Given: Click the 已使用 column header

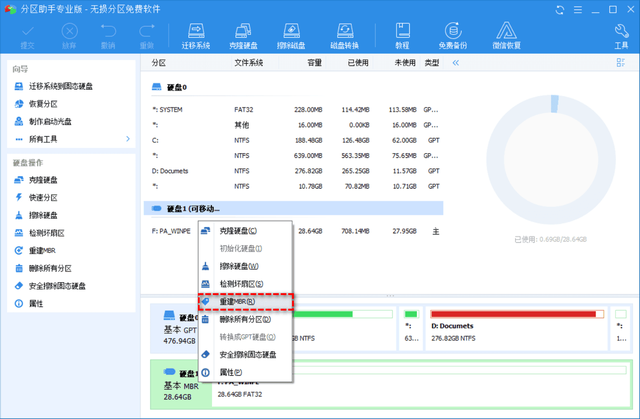Looking at the screenshot, I should tap(358, 63).
